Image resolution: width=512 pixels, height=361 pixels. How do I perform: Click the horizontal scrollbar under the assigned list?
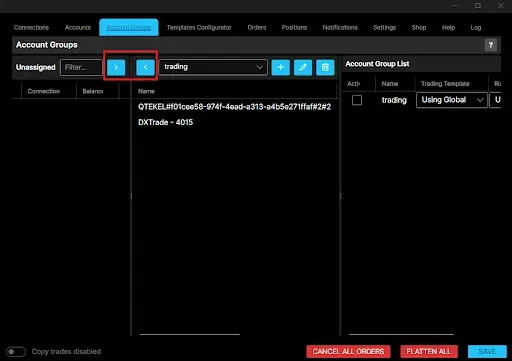click(x=190, y=334)
